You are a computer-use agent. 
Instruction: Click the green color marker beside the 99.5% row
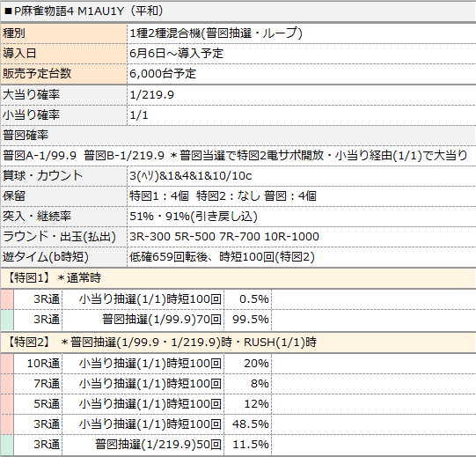click(7, 320)
